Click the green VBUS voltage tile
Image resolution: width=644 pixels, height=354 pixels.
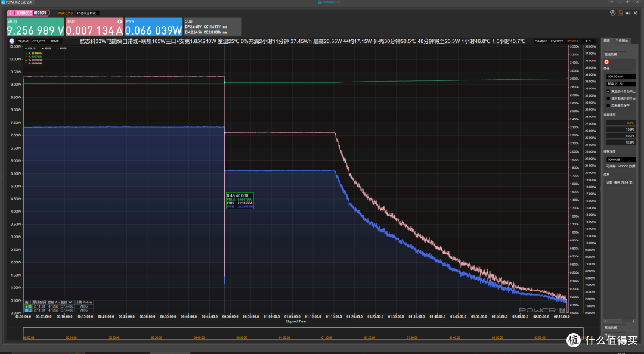pyautogui.click(x=35, y=27)
